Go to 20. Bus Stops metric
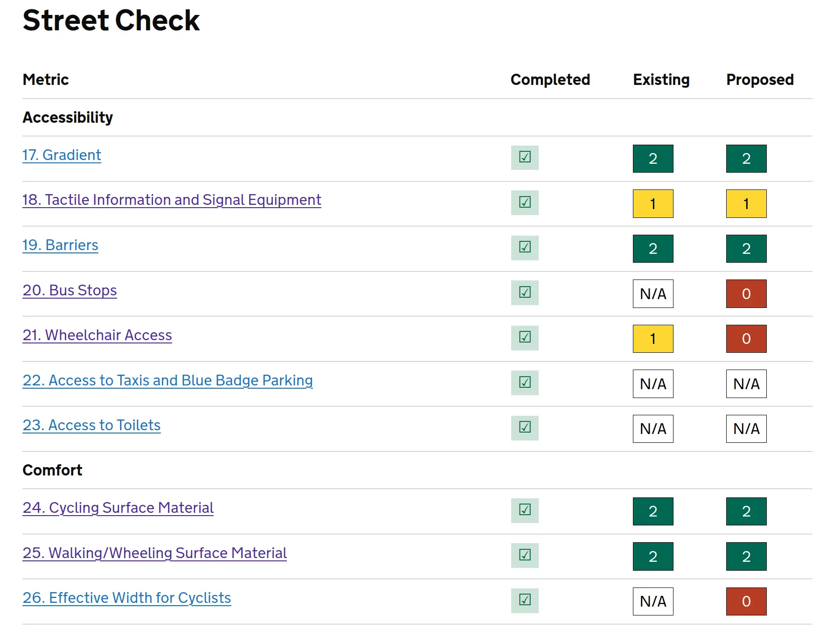Viewport: 840px width, 636px height. coord(69,290)
